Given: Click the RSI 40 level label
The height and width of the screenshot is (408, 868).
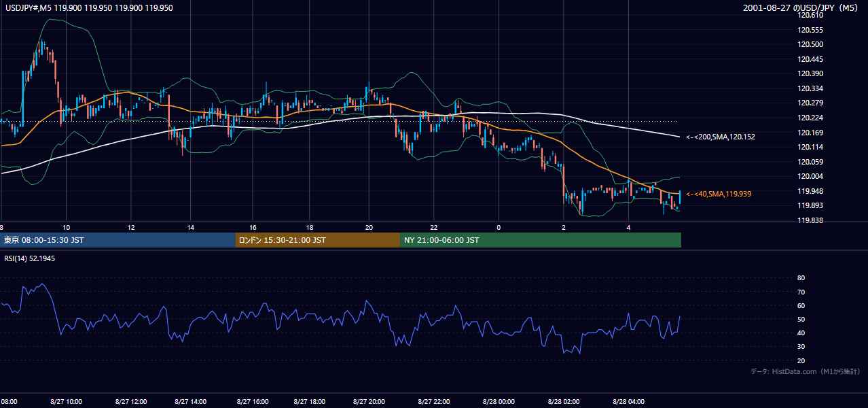Looking at the screenshot, I should (x=801, y=333).
